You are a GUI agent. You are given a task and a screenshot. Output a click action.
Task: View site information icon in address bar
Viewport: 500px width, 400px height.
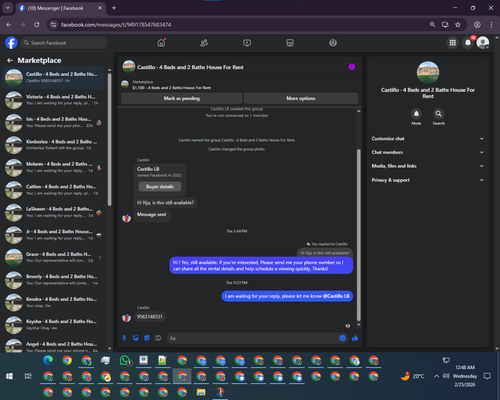[x=53, y=25]
